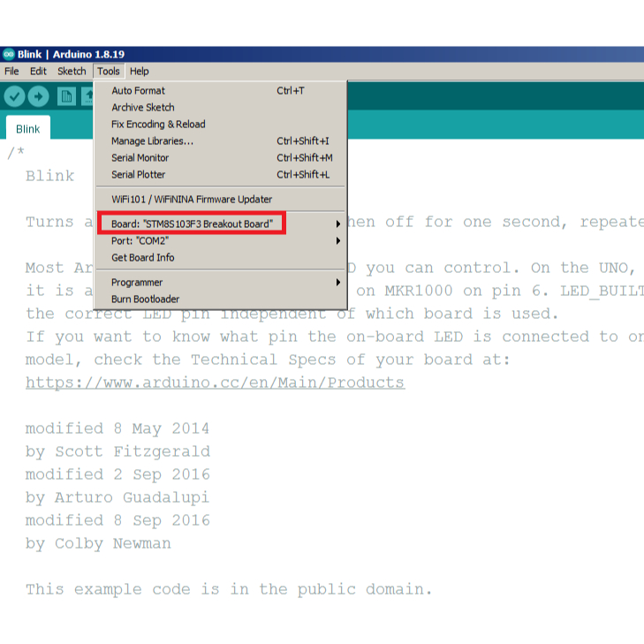Expand the Board submenu arrow
The width and height of the screenshot is (644, 644).
[x=337, y=224]
